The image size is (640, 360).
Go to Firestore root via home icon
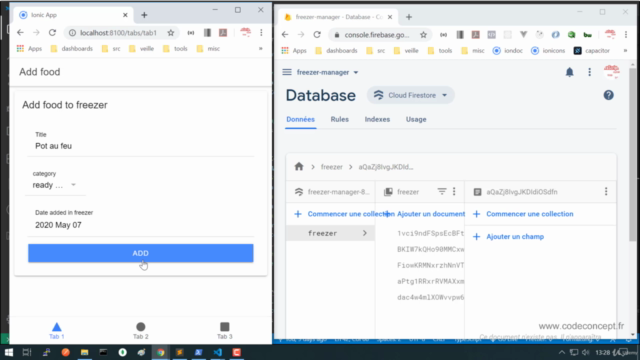pos(299,167)
